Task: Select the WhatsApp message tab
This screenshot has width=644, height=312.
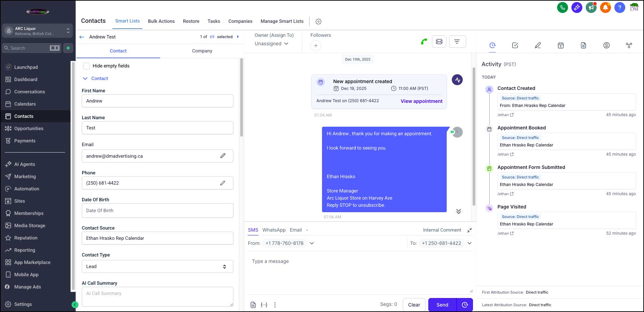Action: pos(274,230)
